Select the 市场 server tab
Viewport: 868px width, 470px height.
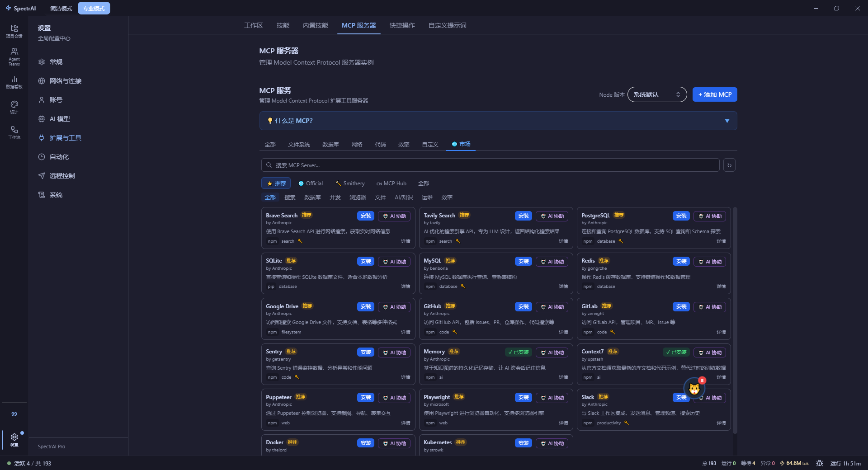pos(461,144)
